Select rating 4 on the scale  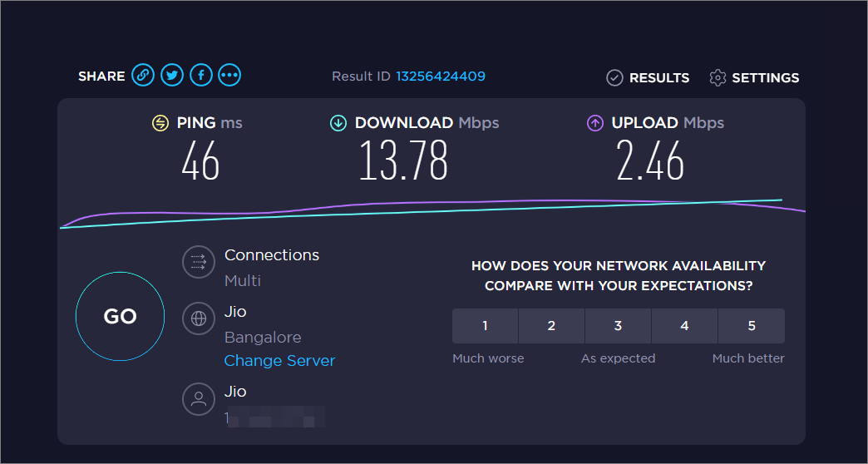(684, 326)
